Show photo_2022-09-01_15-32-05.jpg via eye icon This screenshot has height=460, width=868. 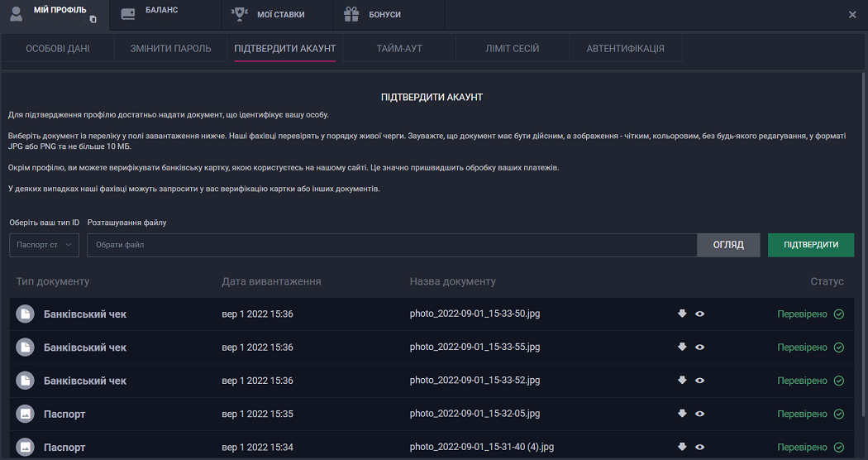pyautogui.click(x=700, y=413)
